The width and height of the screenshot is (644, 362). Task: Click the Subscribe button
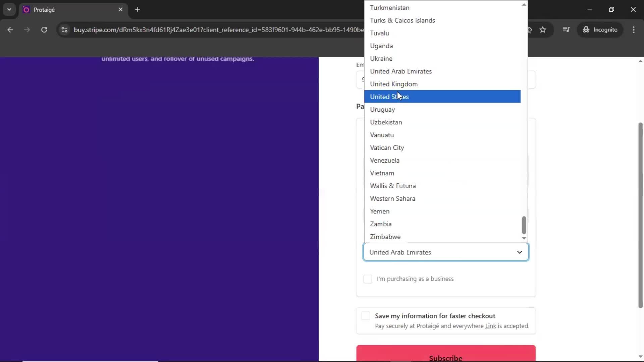click(446, 356)
